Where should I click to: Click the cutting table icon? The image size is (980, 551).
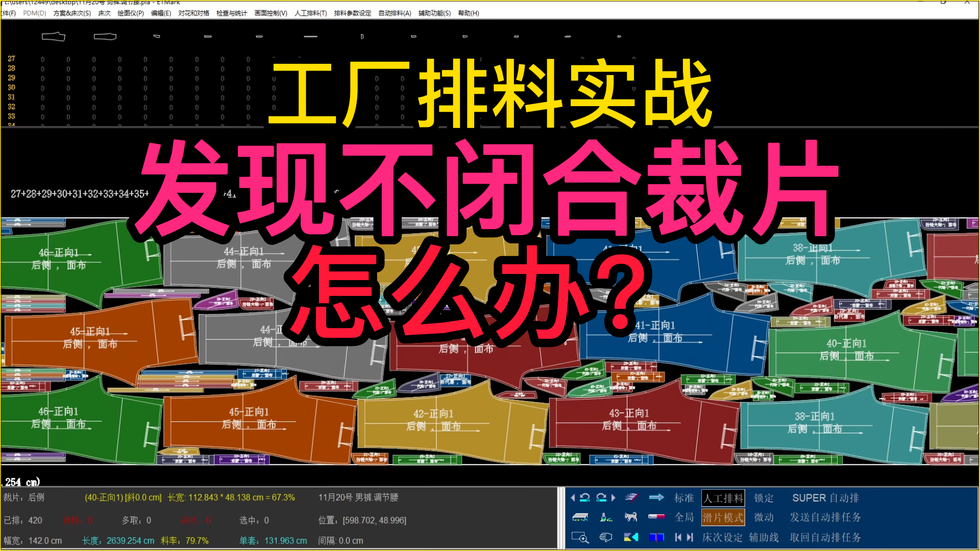(x=580, y=517)
